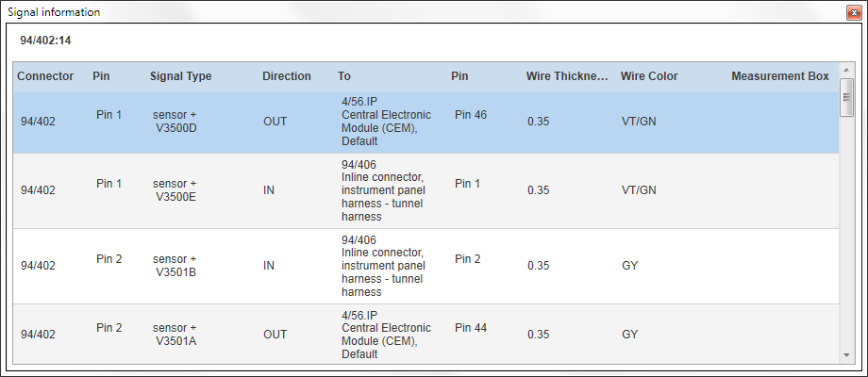This screenshot has height=377, width=868.
Task: Click the VT/GN wire color in IN row
Action: click(639, 190)
